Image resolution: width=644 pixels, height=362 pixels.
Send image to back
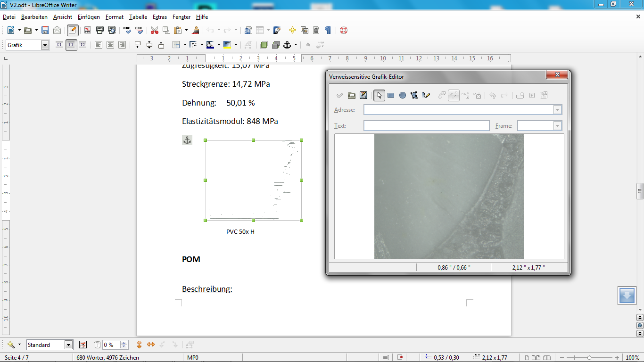(x=276, y=45)
